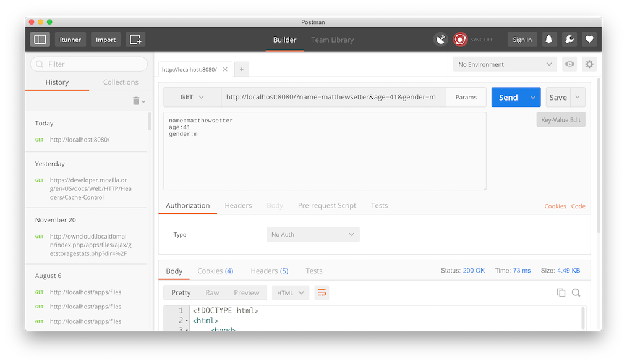The image size is (627, 364).
Task: Click the Import button
Action: tap(106, 40)
